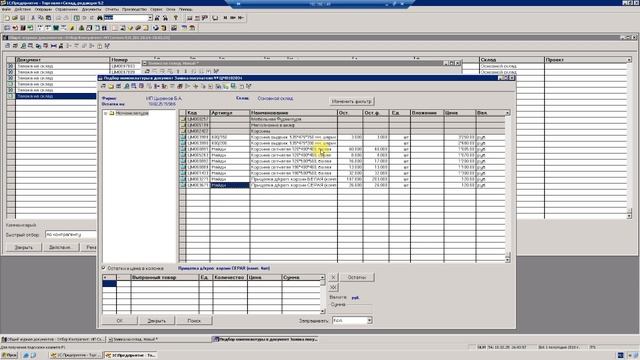
Task: Click the Остатки button
Action: pyautogui.click(x=357, y=277)
